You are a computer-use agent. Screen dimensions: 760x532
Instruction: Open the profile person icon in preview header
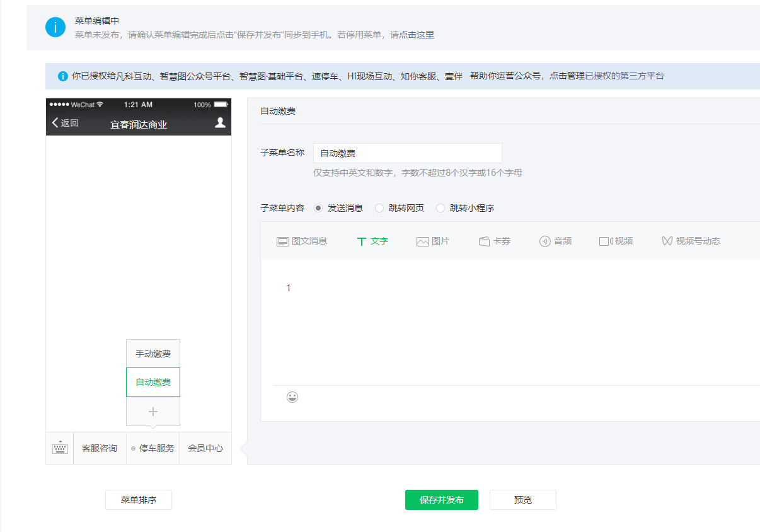tap(220, 123)
